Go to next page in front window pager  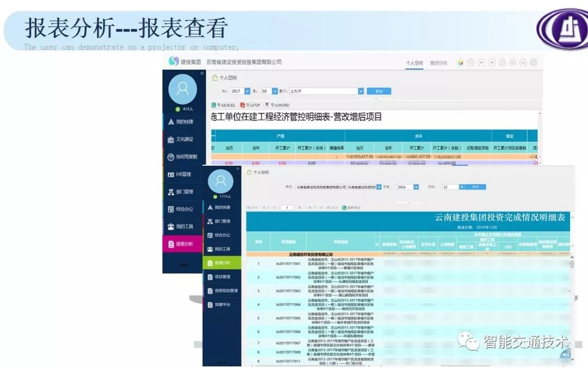coord(315,208)
